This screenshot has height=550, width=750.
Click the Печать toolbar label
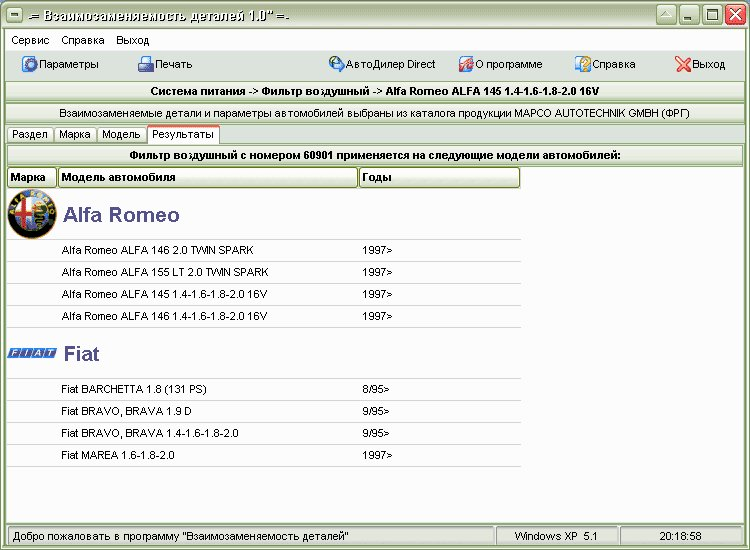click(x=174, y=64)
